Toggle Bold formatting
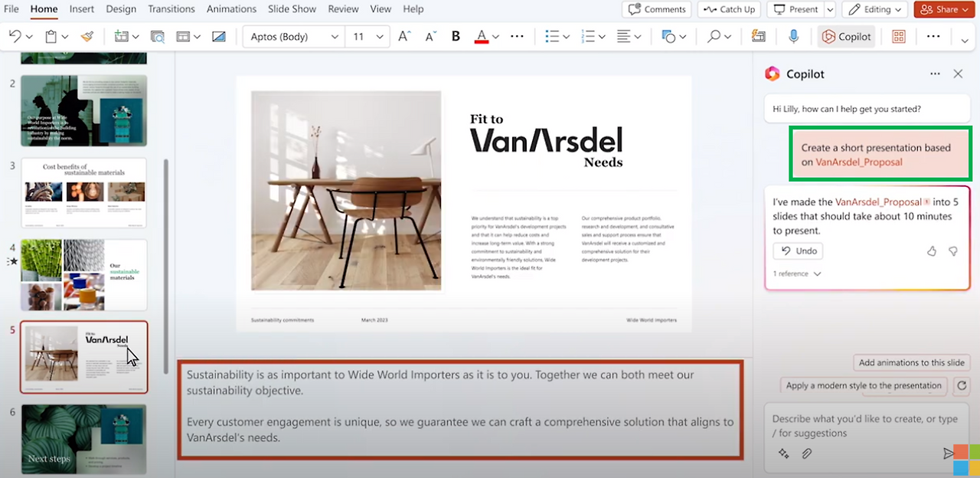Screen dimensions: 980x478 click(x=456, y=36)
